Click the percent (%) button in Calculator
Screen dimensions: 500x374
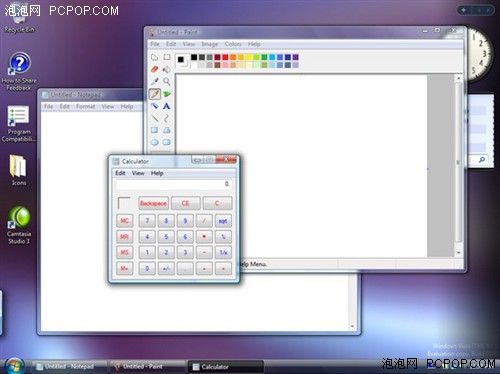[223, 237]
